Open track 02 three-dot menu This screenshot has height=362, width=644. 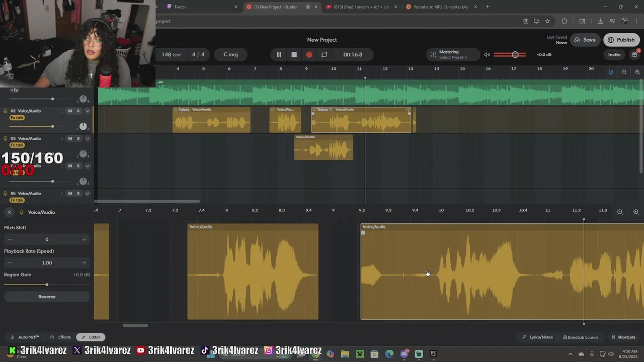tap(62, 111)
